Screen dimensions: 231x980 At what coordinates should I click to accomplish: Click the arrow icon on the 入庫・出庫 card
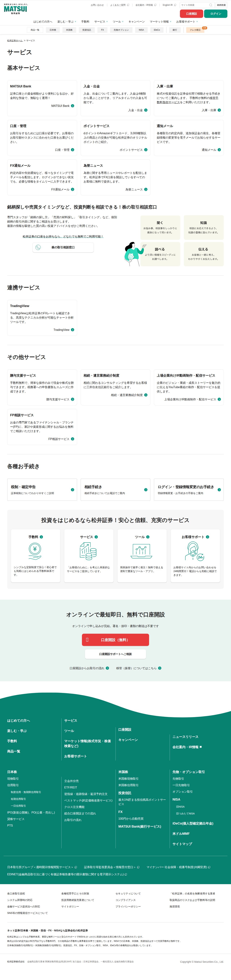pos(219,110)
